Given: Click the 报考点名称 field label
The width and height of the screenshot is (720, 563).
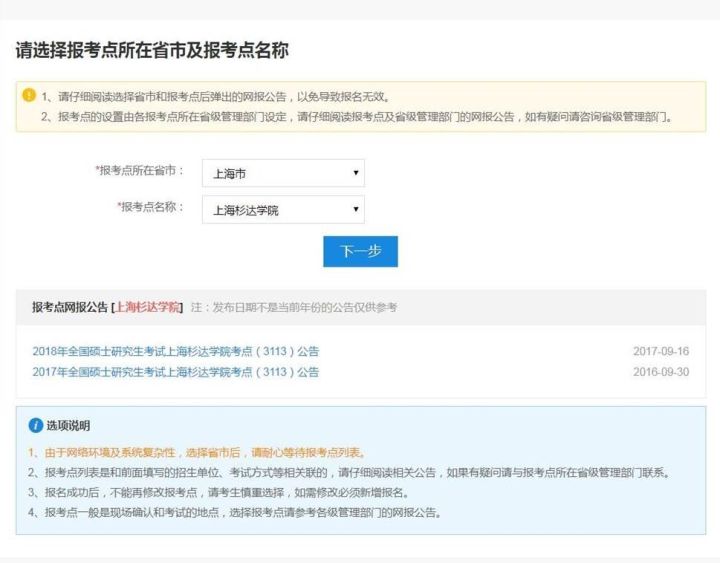Looking at the screenshot, I should click(152, 207).
